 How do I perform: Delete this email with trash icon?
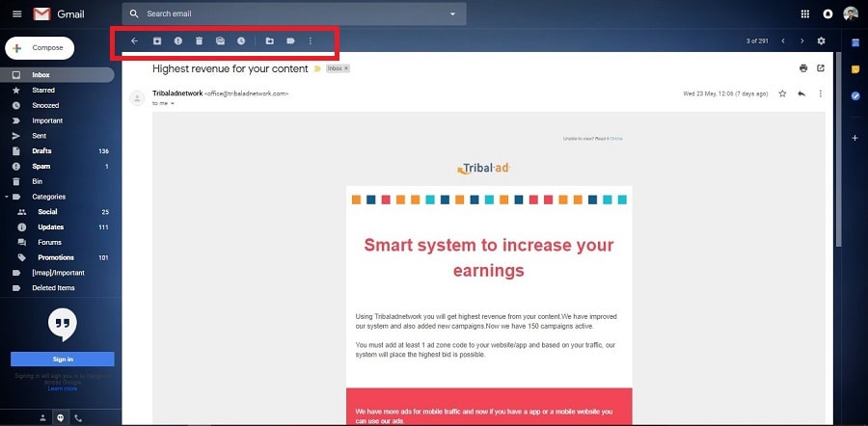coord(200,40)
